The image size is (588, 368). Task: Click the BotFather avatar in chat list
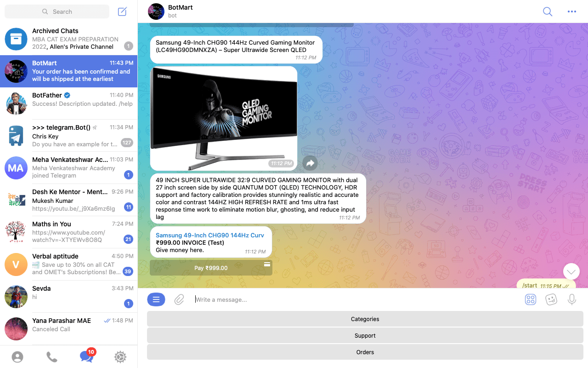pos(16,103)
